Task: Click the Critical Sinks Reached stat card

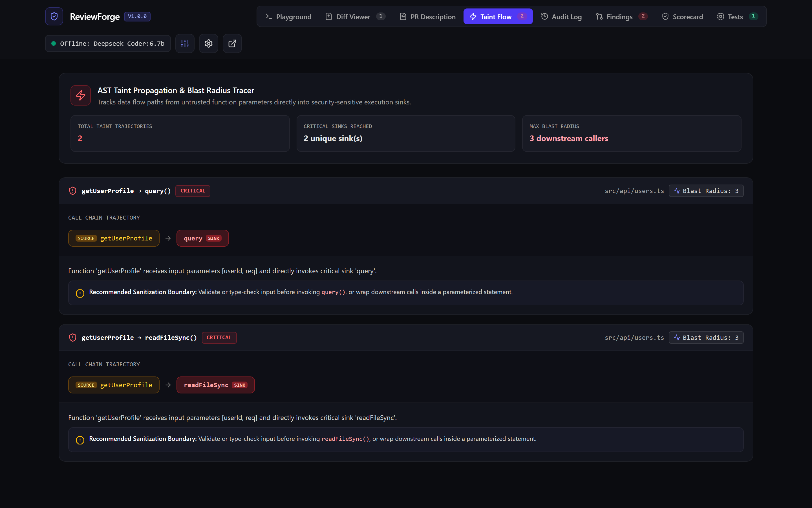Action: [406, 133]
